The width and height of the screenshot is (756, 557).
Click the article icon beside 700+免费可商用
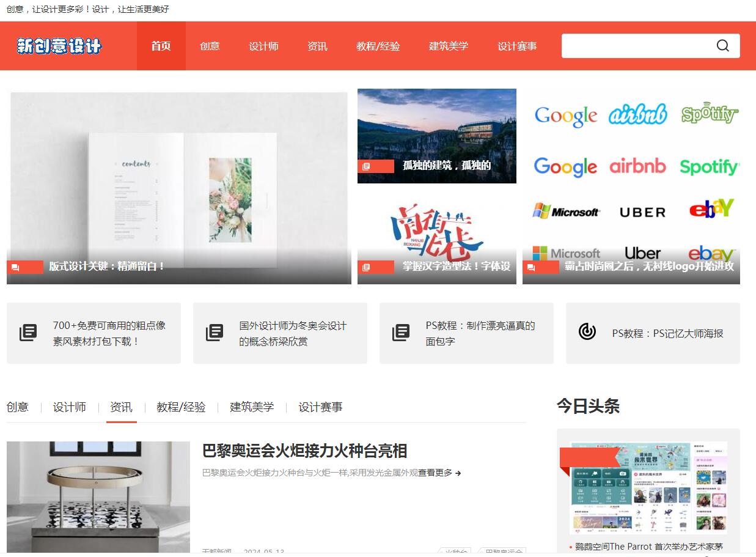[28, 333]
